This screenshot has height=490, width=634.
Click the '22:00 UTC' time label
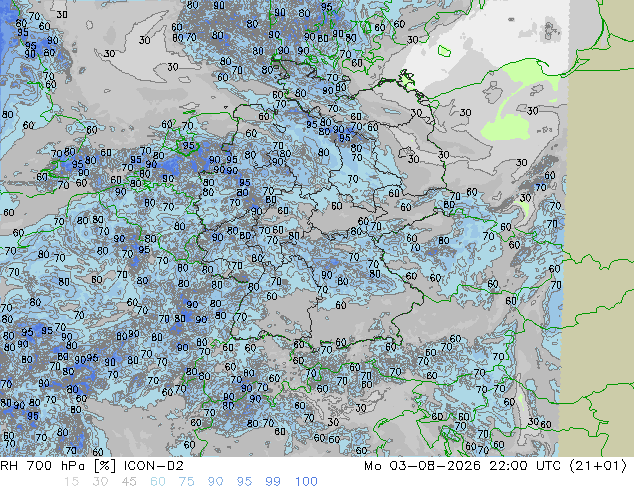[525, 466]
